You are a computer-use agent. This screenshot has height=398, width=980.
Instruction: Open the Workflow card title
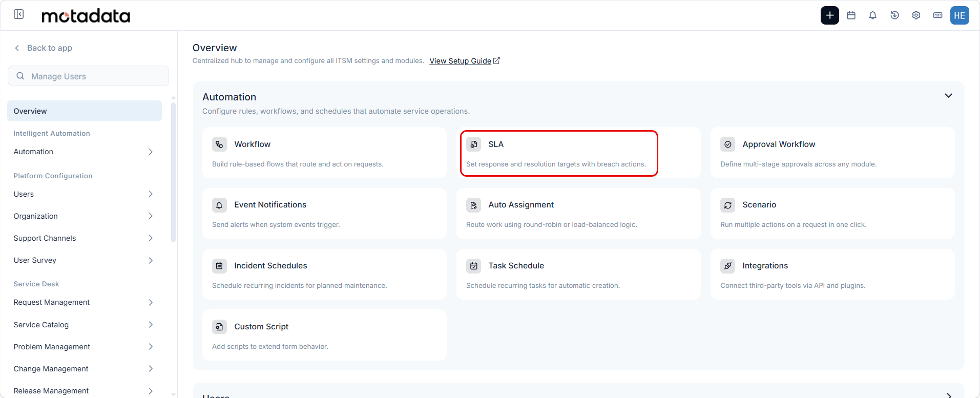click(253, 144)
